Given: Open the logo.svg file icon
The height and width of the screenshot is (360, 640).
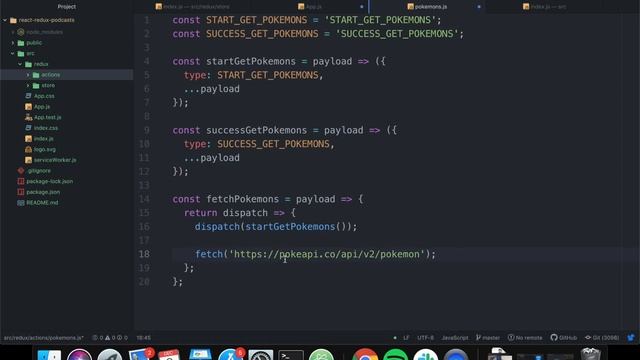Looking at the screenshot, I should pyautogui.click(x=28, y=149).
